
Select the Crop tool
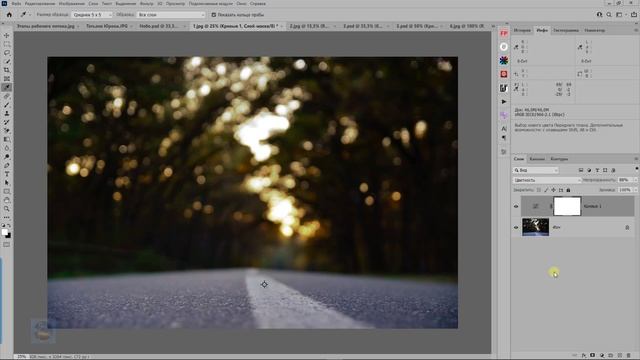7,70
